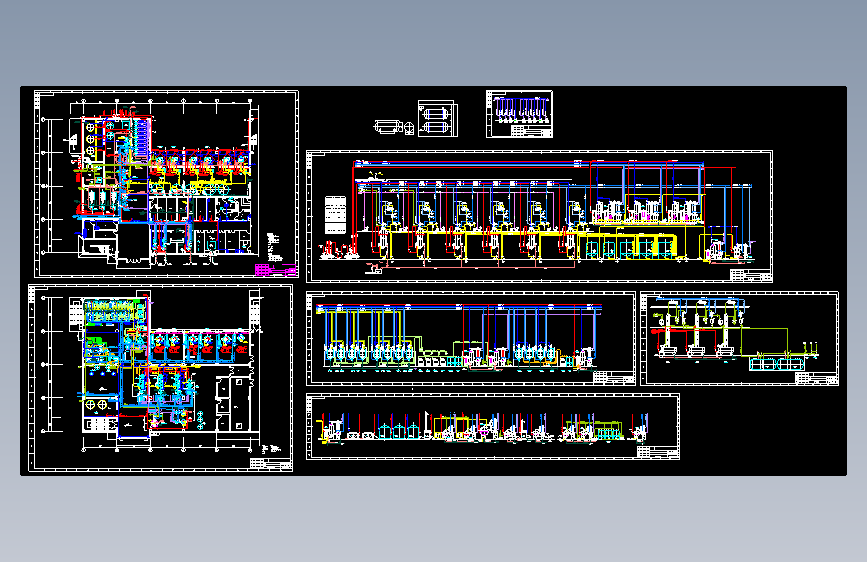Select the long bottom equipment elevation sheet
The image size is (867, 562).
(x=493, y=426)
